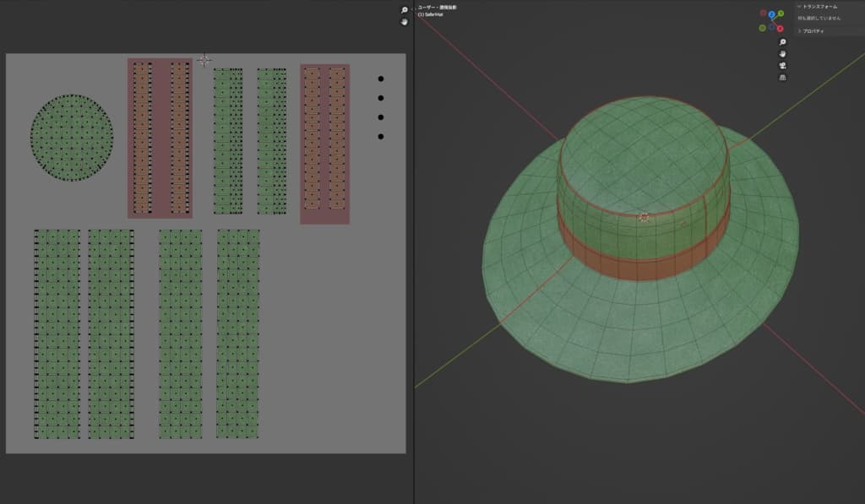The height and width of the screenshot is (504, 865).
Task: Click the topmost black dot in UV editor
Action: point(381,79)
